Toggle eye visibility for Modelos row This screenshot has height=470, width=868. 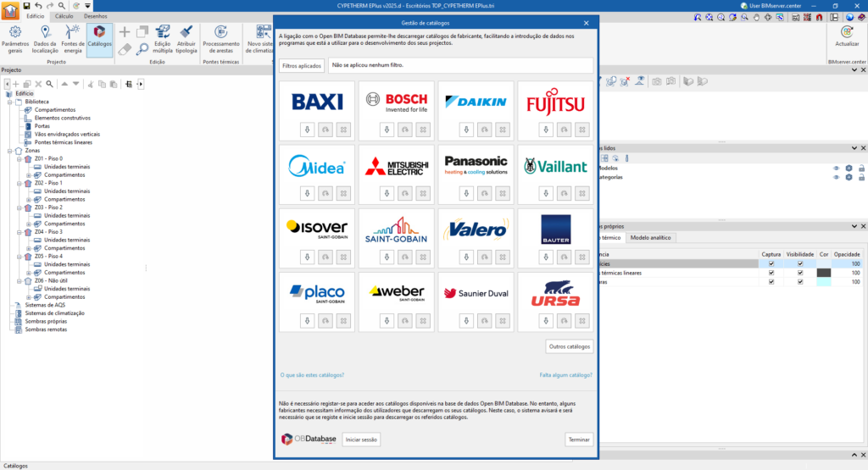coord(836,168)
